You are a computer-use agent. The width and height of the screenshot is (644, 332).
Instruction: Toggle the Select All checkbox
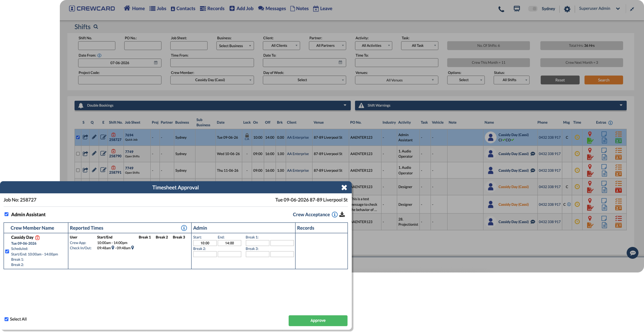click(7, 319)
